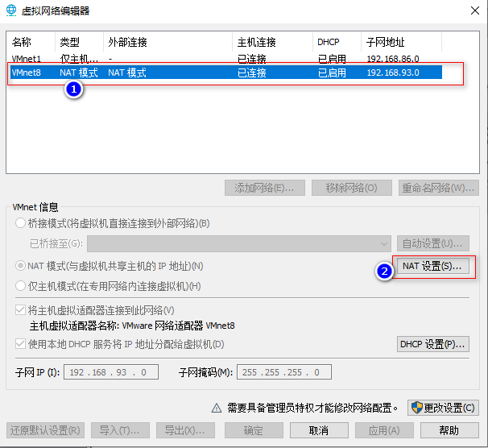This screenshot has width=488, height=448.
Task: Click 已连接 host cell in VMnet8 row
Action: pos(252,73)
